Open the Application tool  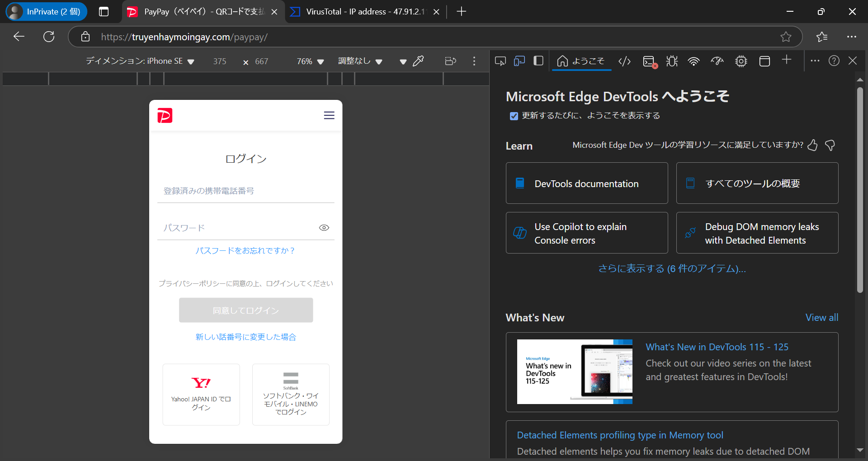tap(764, 61)
